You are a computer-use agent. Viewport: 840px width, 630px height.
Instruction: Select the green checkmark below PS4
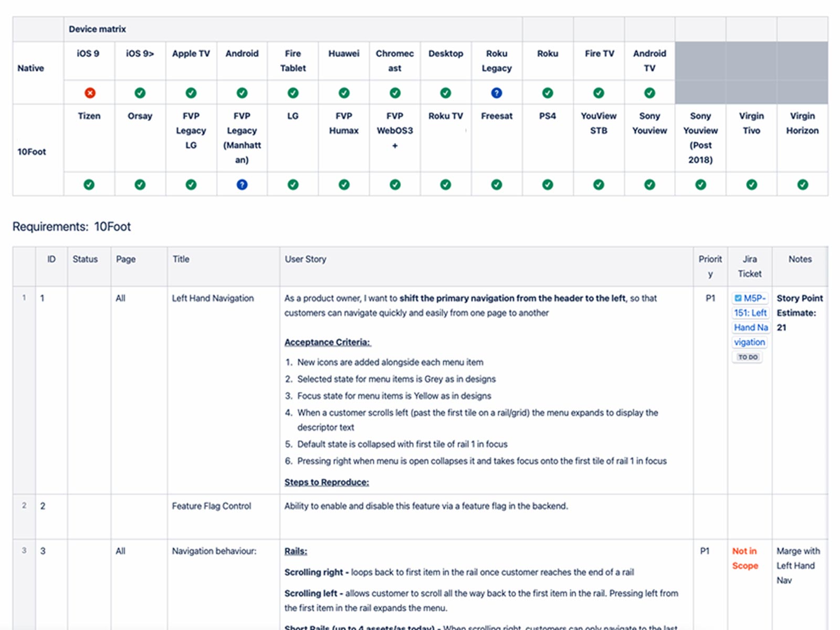(x=547, y=184)
